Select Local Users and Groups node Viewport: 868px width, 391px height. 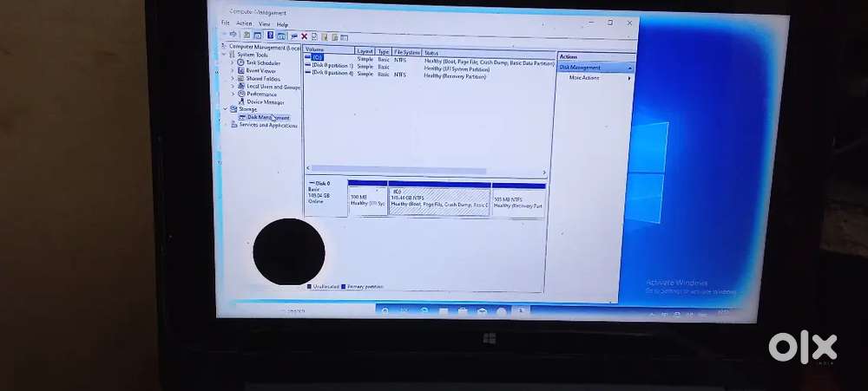[x=273, y=86]
